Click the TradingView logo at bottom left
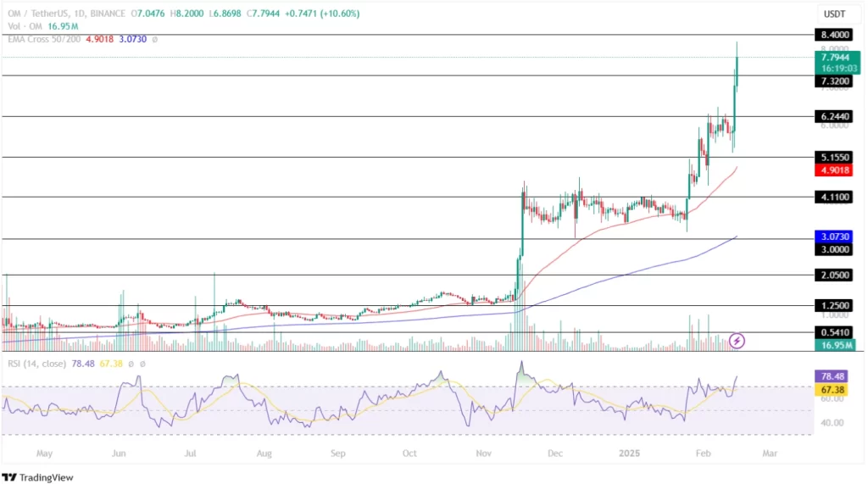The width and height of the screenshot is (868, 484). pyautogui.click(x=37, y=477)
